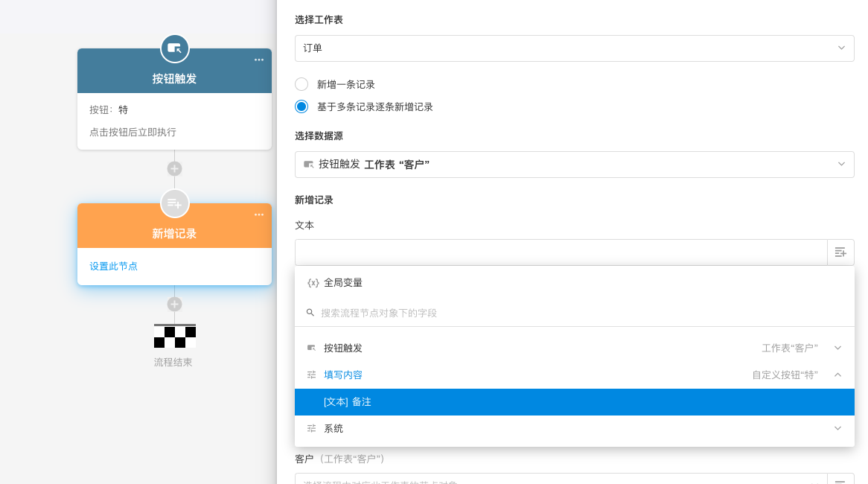Click the add record node icon
This screenshot has width=868, height=484.
[174, 203]
